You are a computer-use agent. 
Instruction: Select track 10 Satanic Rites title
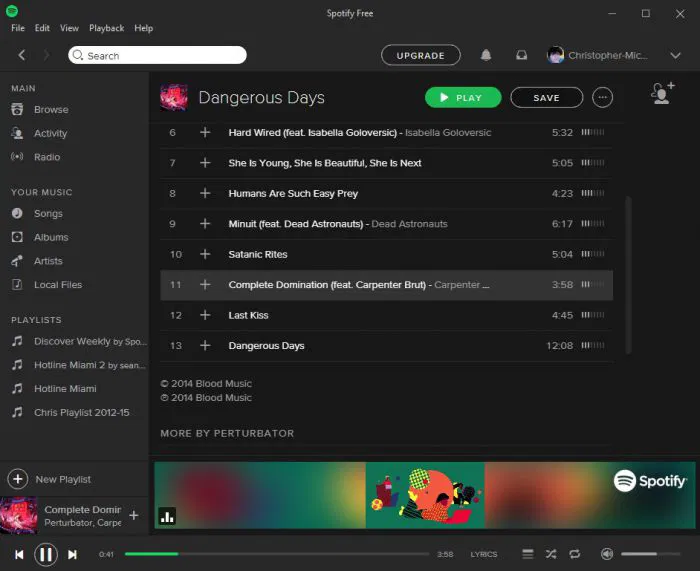tap(258, 254)
